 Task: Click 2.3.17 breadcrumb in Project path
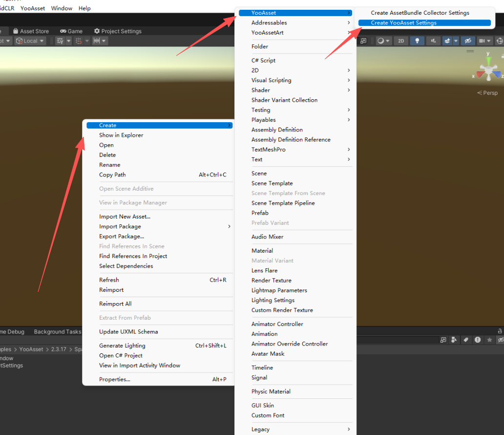(59, 349)
